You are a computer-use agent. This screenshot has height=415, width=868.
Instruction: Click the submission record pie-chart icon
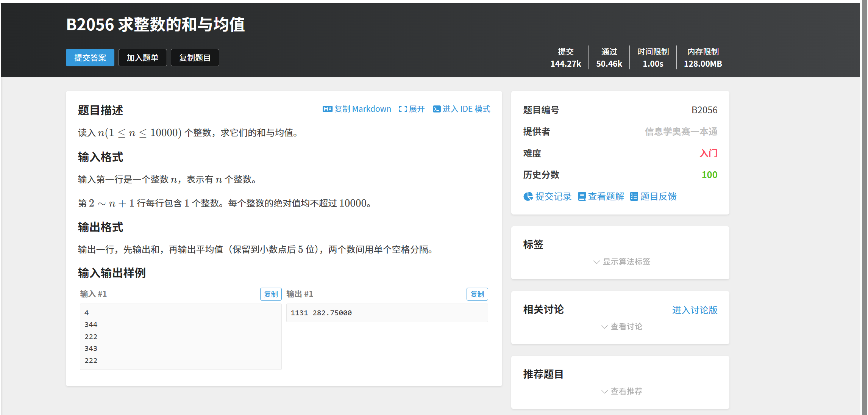528,196
